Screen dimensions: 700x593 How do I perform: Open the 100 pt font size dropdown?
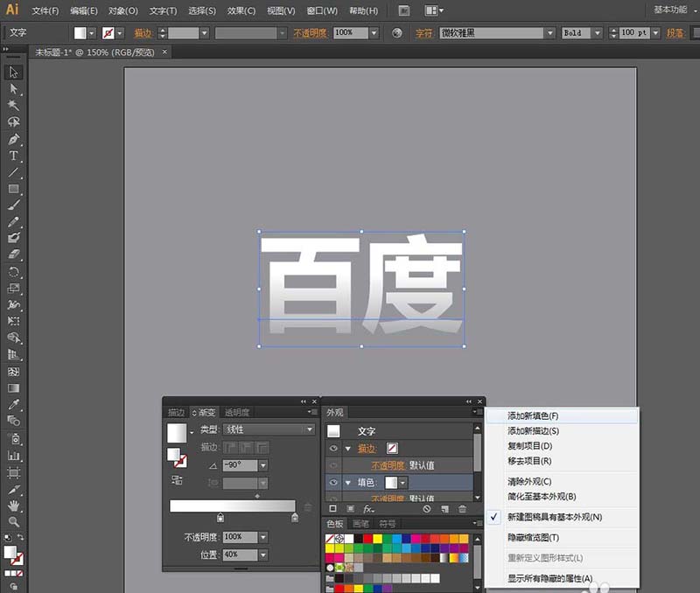point(655,33)
